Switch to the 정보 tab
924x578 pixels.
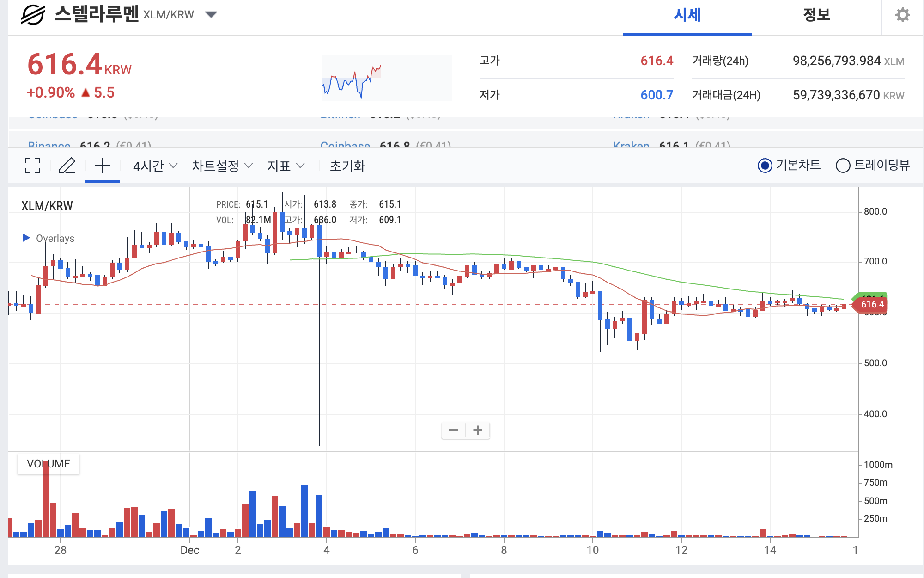click(x=816, y=15)
